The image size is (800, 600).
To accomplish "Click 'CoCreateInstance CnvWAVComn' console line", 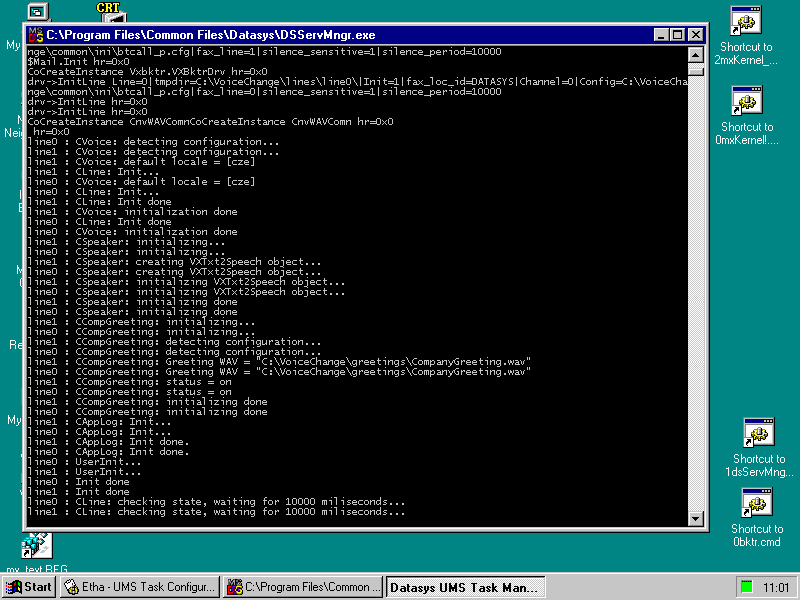I will (210, 122).
